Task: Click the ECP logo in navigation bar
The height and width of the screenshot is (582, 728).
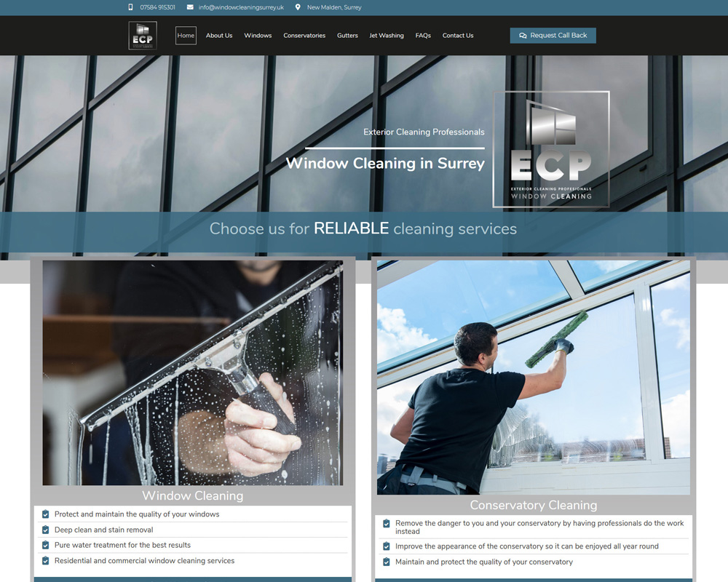Action: (x=143, y=36)
